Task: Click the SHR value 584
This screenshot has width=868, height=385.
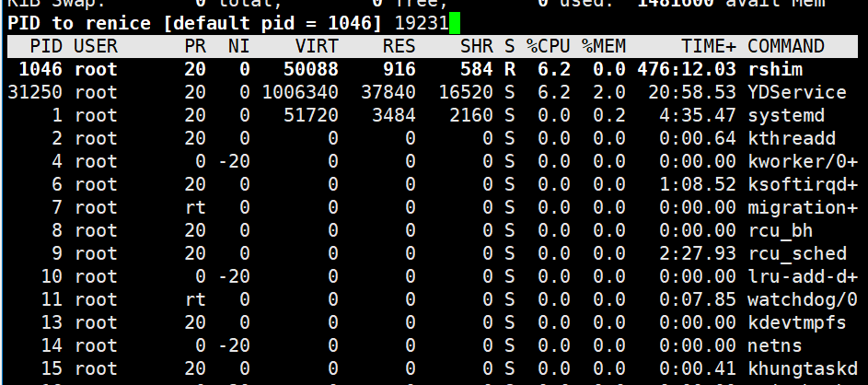Action: click(477, 69)
